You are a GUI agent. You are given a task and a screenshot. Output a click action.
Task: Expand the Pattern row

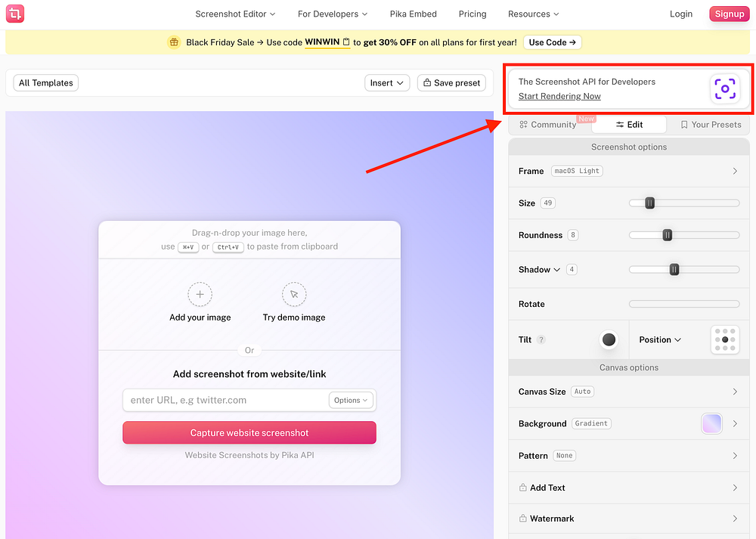click(x=629, y=456)
